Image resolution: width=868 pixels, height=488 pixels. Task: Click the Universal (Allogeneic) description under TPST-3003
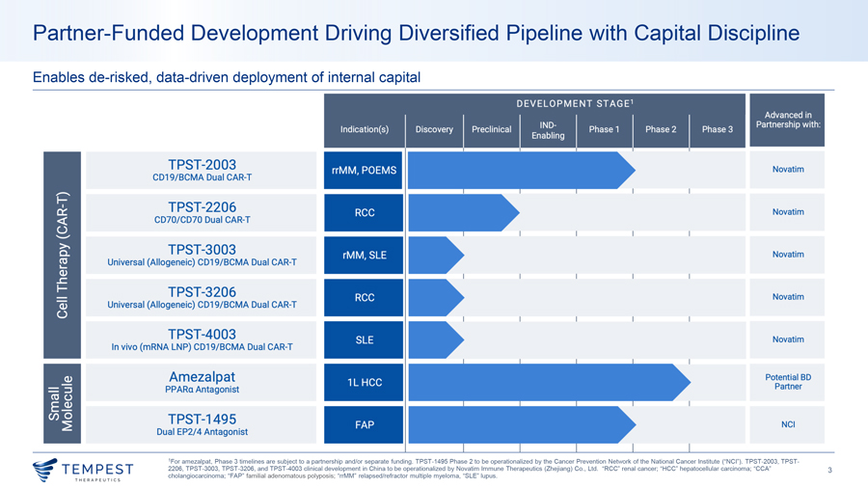(x=203, y=262)
